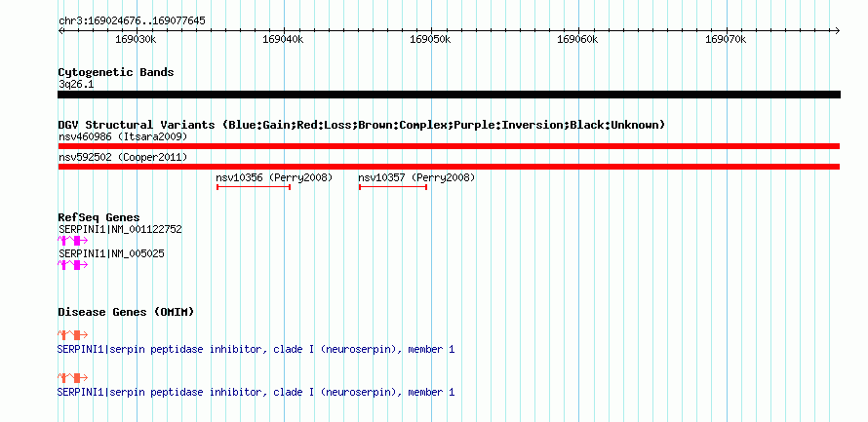Click the 169040k ruler tick label
Screen dimensions: 868x422
pos(283,40)
